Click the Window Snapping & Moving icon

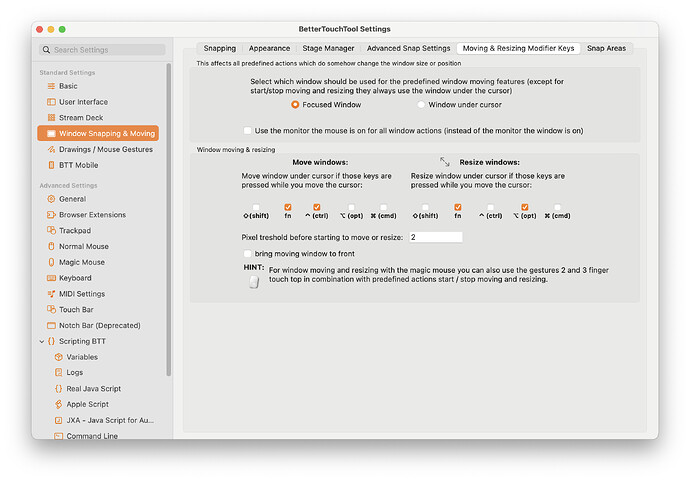pyautogui.click(x=51, y=133)
